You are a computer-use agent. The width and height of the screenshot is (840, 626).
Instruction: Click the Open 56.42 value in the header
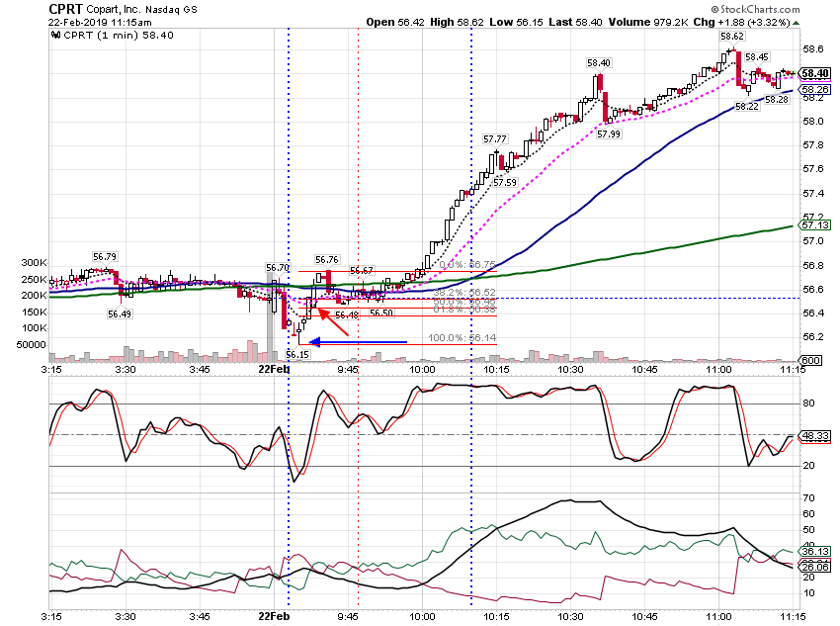[x=395, y=22]
